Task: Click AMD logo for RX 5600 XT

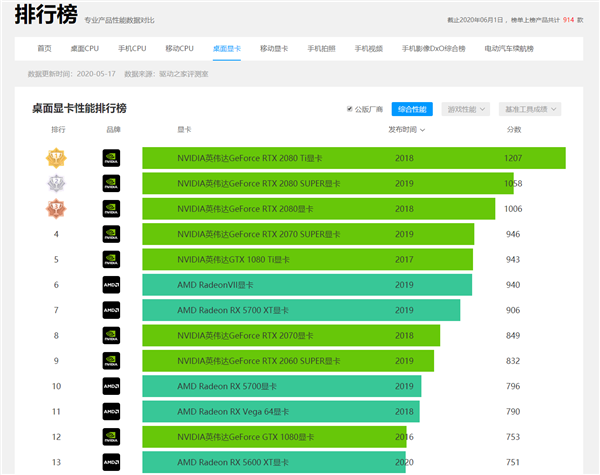Action: (111, 462)
